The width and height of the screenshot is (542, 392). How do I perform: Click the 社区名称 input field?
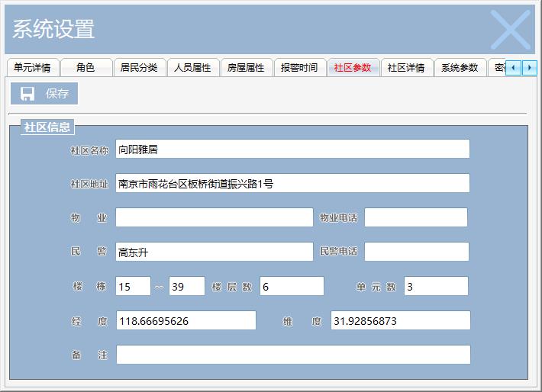tap(292, 149)
